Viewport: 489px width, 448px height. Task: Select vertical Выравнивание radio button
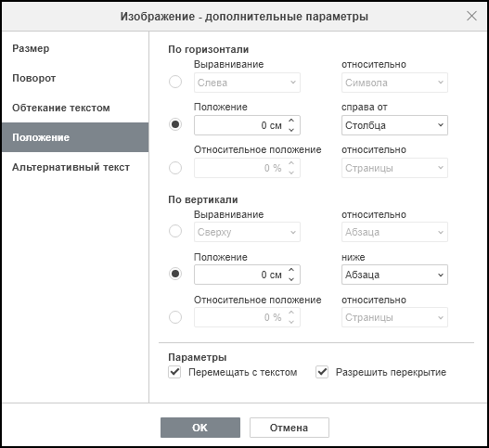[175, 231]
